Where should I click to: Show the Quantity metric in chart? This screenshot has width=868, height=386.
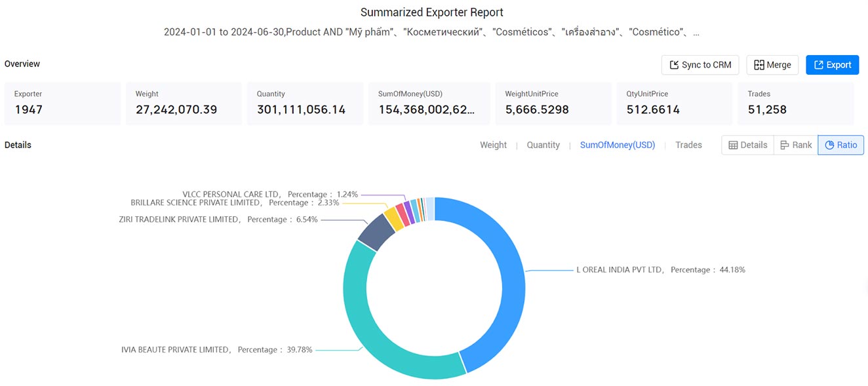pos(543,145)
